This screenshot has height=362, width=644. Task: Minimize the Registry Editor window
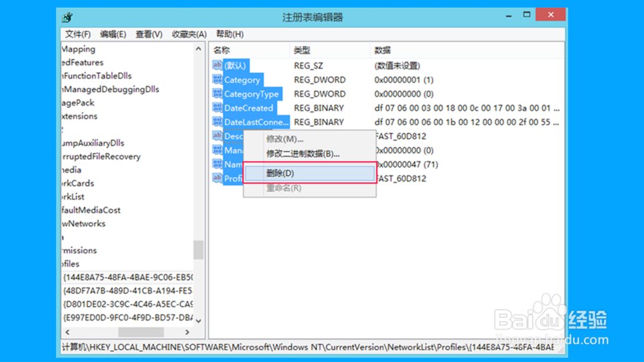pyautogui.click(x=509, y=15)
